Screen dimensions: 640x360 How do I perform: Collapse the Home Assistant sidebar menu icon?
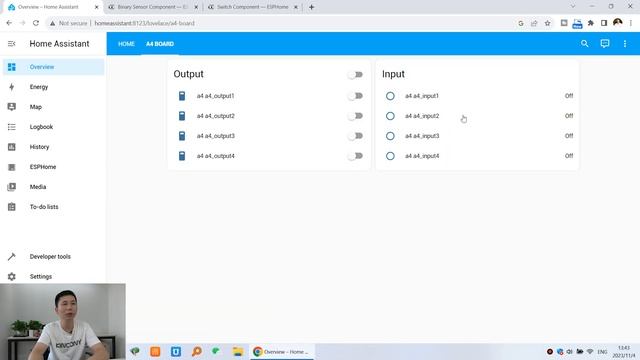click(11, 44)
